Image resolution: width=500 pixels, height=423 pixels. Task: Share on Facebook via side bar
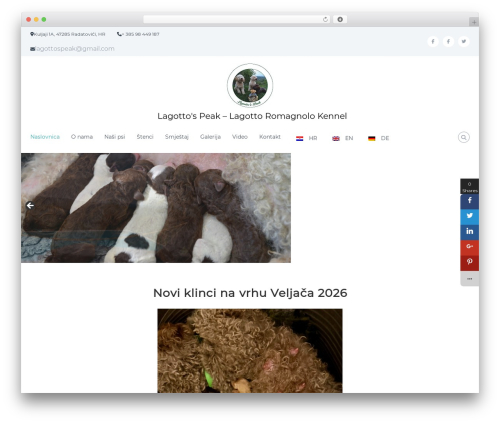point(470,201)
